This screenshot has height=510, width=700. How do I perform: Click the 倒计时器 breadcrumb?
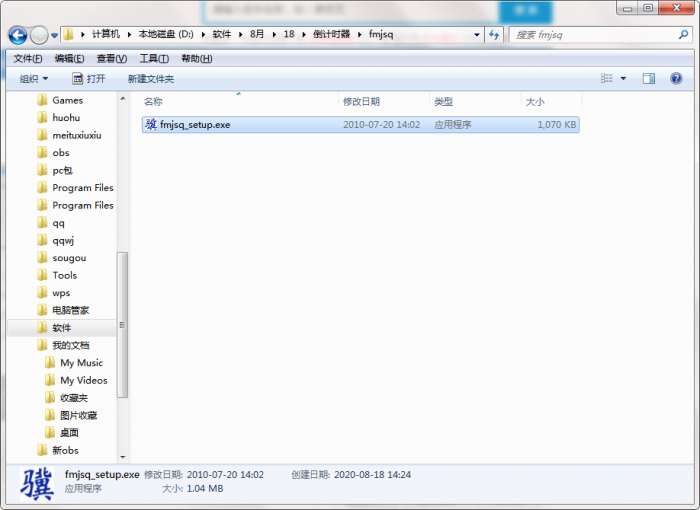(331, 34)
